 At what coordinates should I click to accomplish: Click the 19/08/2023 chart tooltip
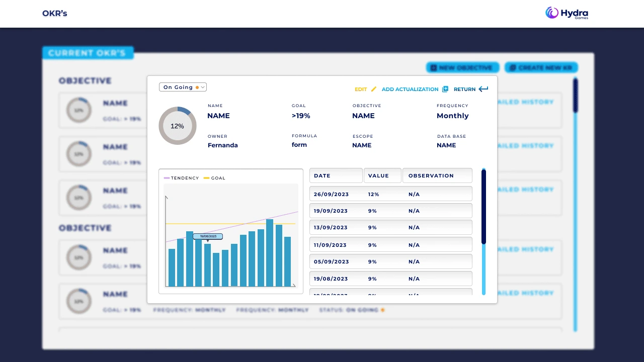pyautogui.click(x=208, y=236)
